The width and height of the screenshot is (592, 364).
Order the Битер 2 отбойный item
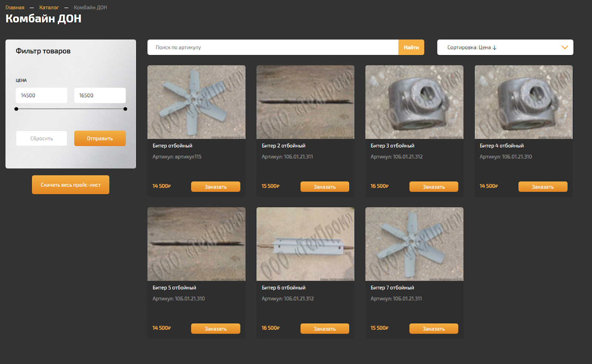[x=325, y=187]
